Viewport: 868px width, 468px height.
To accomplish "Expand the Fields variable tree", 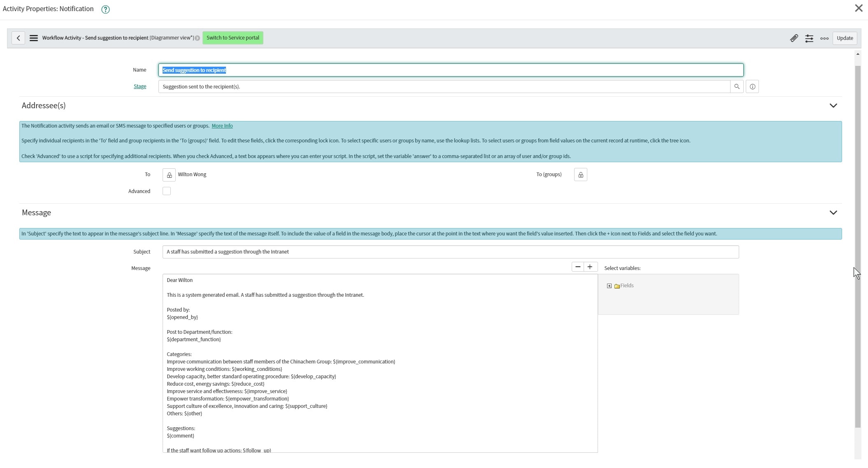I will pos(609,285).
